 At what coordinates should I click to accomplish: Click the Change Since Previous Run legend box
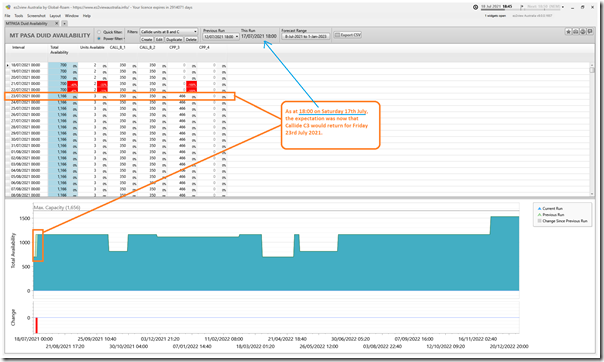click(x=539, y=221)
